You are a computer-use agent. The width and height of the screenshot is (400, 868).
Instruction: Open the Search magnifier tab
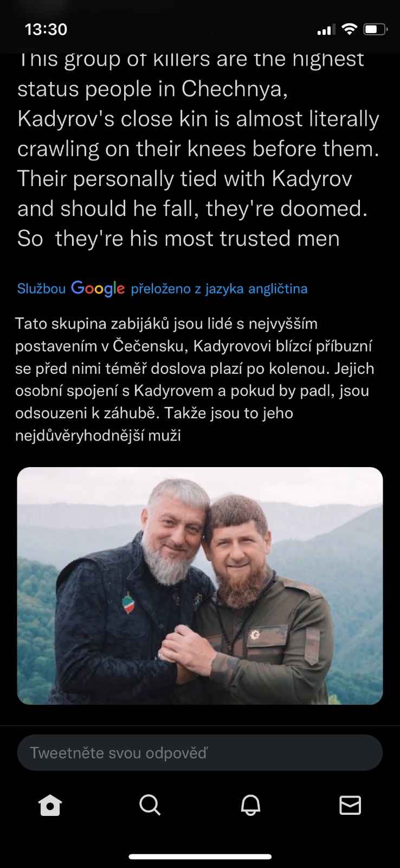pyautogui.click(x=150, y=805)
